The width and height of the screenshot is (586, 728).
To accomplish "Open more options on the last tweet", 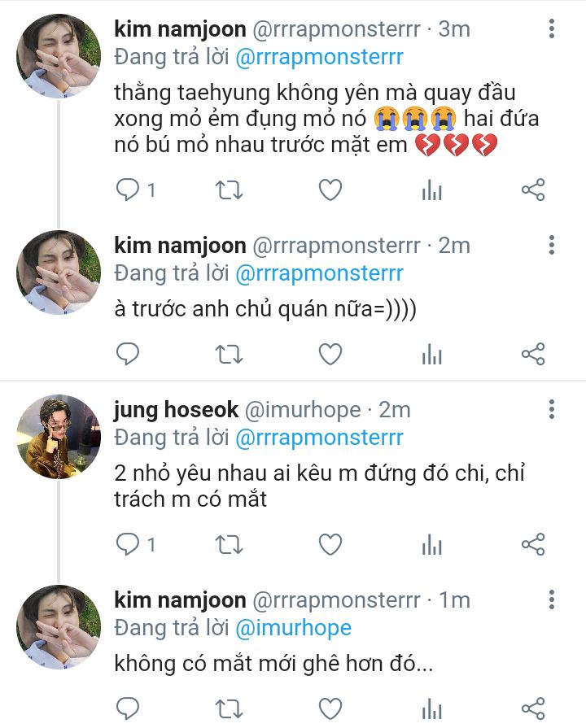I will (552, 601).
